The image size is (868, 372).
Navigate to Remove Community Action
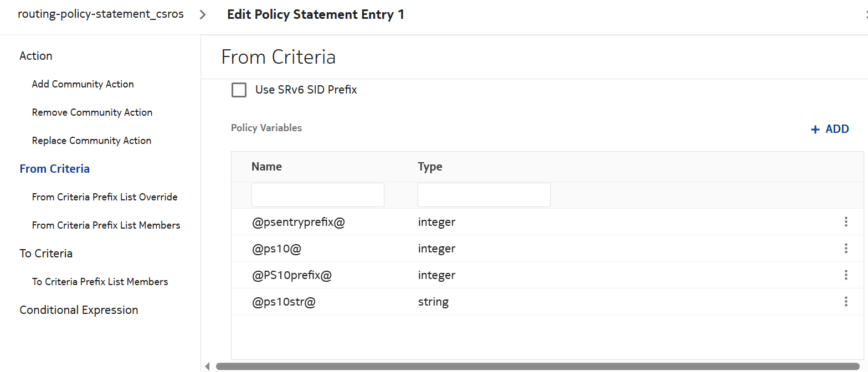(92, 112)
